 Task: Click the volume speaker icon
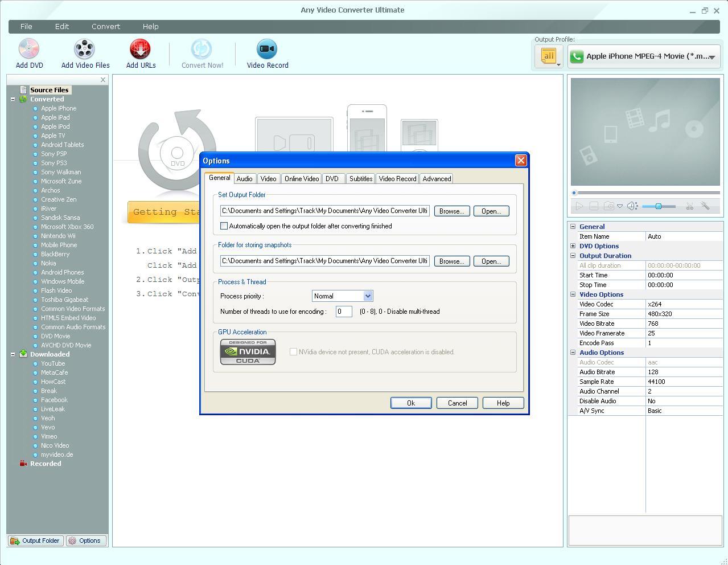tap(632, 206)
